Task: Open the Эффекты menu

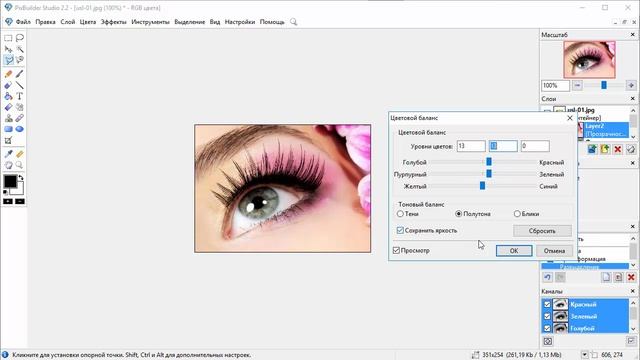Action: point(113,22)
